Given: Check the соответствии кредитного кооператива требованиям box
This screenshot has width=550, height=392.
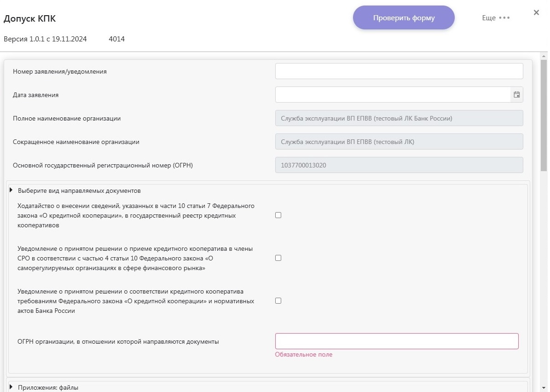Looking at the screenshot, I should pyautogui.click(x=278, y=301).
